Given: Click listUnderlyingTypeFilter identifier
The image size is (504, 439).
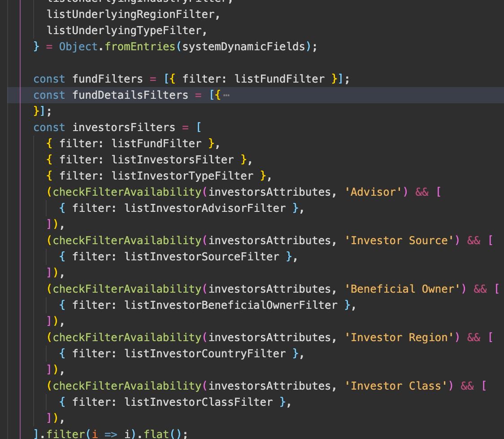Looking at the screenshot, I should tap(124, 31).
